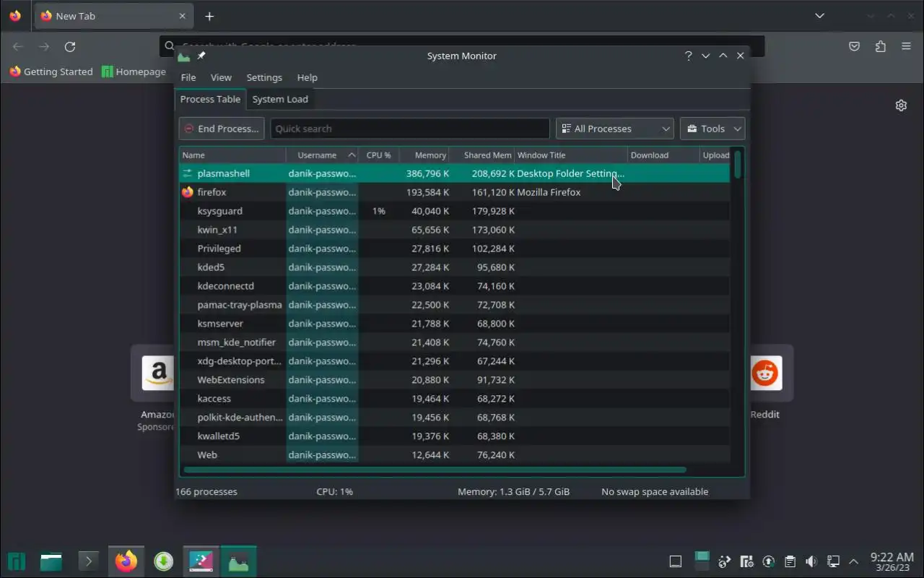Viewport: 924px width, 578px height.
Task: Open the Settings menu in System Monitor
Action: coord(264,77)
